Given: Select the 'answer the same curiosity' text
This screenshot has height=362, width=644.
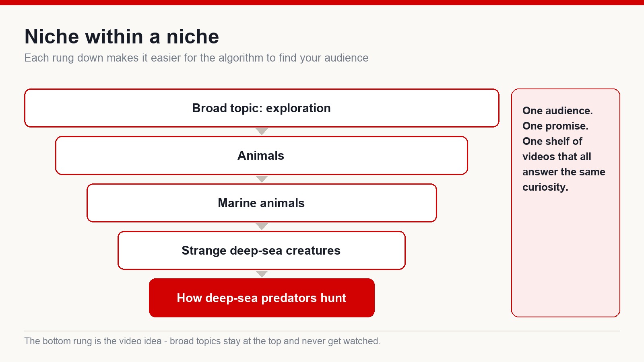Looking at the screenshot, I should tap(563, 179).
